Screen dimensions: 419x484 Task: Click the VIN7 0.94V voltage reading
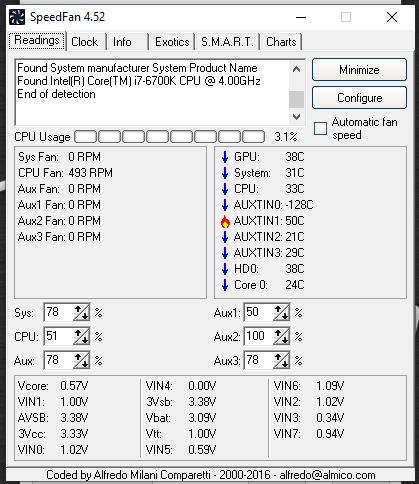(309, 434)
